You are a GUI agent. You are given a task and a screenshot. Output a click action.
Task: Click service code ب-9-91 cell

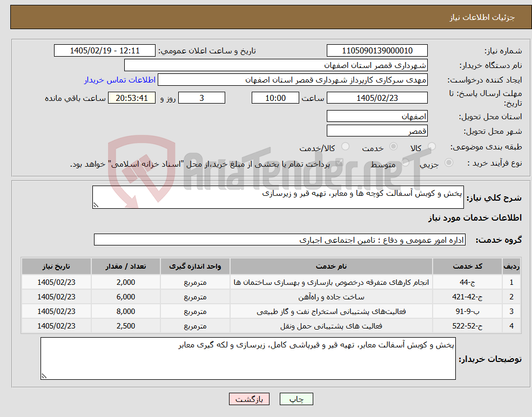coord(467,311)
